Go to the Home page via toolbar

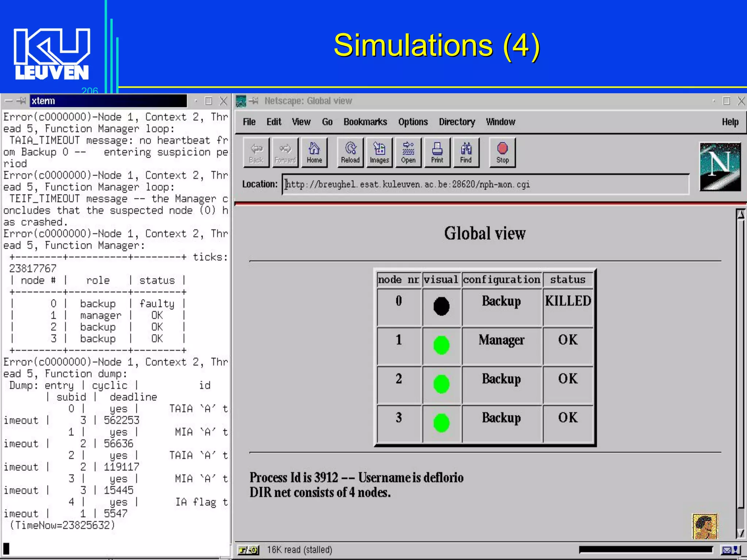(314, 152)
